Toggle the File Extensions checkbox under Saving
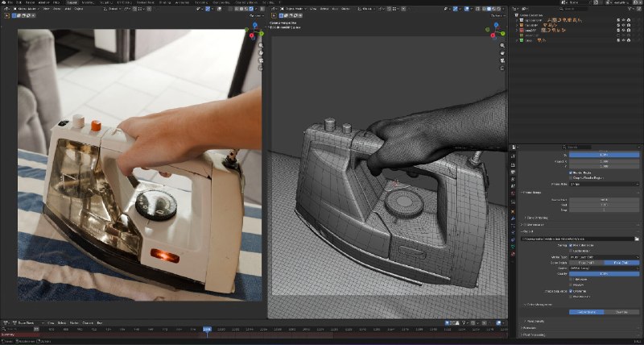The width and height of the screenshot is (644, 345). [571, 245]
